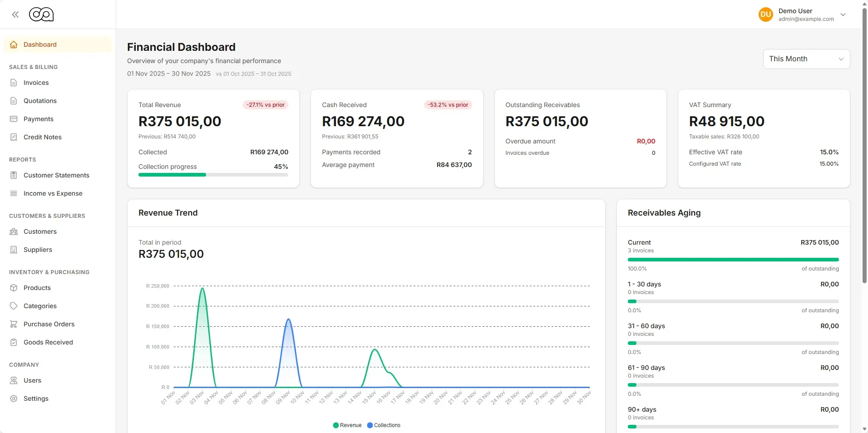
Task: Click the Products box icon
Action: [14, 288]
